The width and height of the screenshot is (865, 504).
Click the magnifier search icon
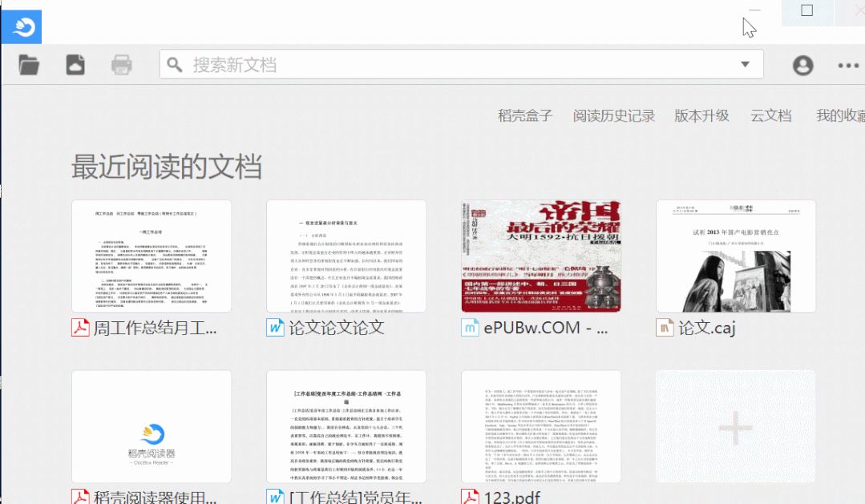174,65
